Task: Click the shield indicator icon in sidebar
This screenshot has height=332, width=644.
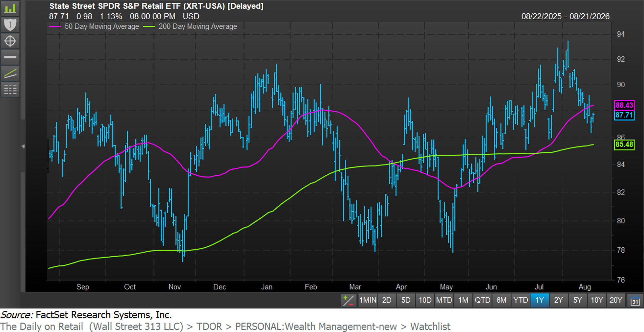Action: tap(10, 24)
